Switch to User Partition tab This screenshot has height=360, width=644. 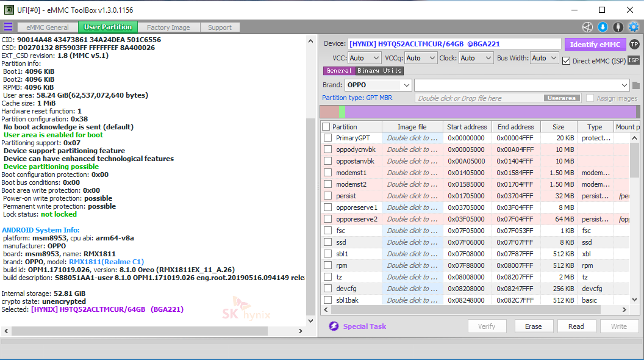tap(108, 27)
